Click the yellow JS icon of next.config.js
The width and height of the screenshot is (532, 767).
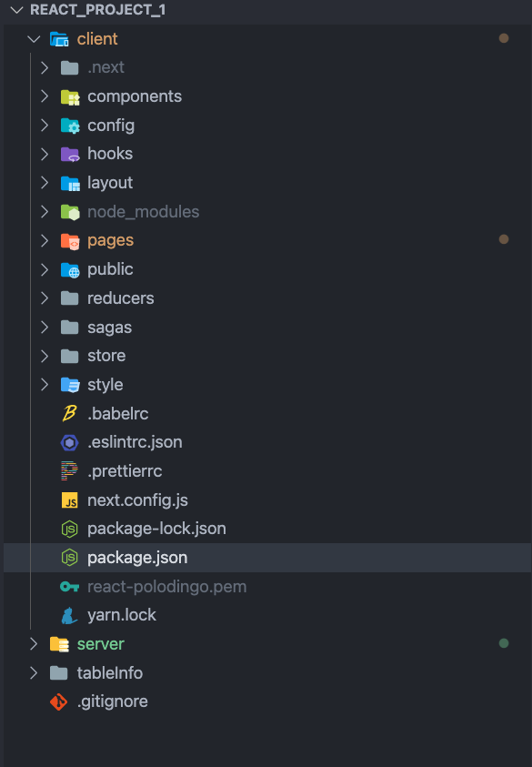[x=69, y=500]
